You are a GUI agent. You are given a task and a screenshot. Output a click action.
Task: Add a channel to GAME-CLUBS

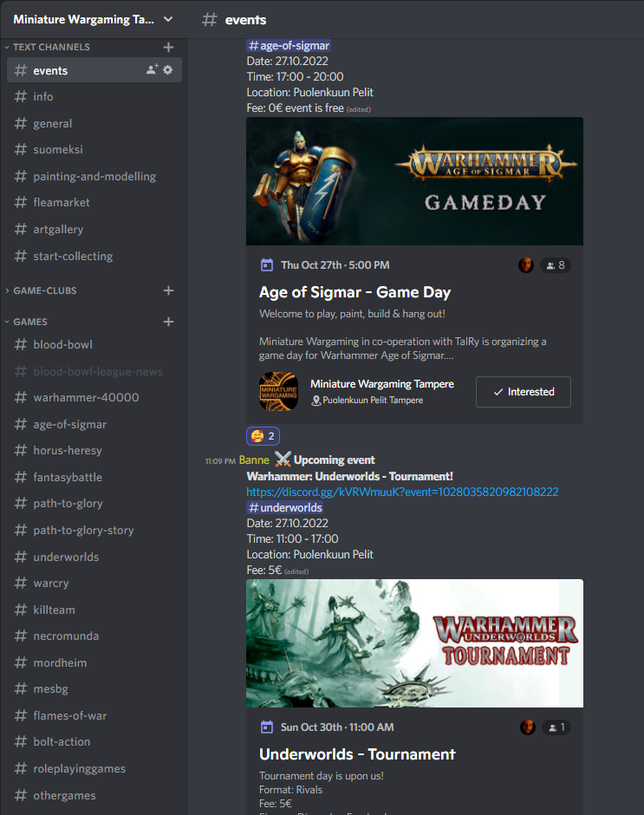[168, 290]
